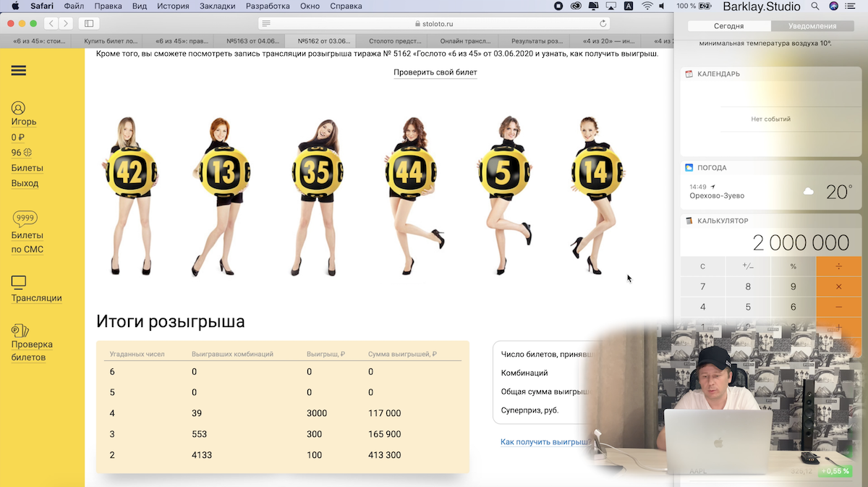Switch to tab Результаты роз...
Image resolution: width=868 pixels, height=487 pixels.
(535, 41)
